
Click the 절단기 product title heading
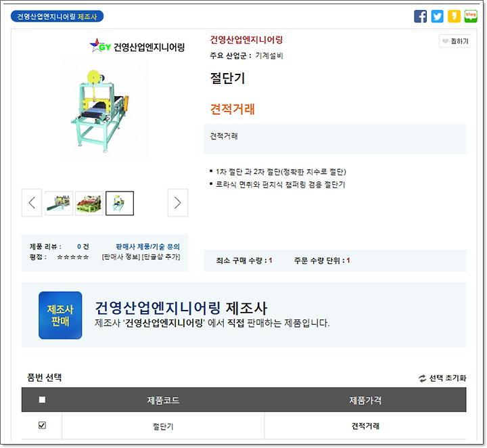[228, 78]
